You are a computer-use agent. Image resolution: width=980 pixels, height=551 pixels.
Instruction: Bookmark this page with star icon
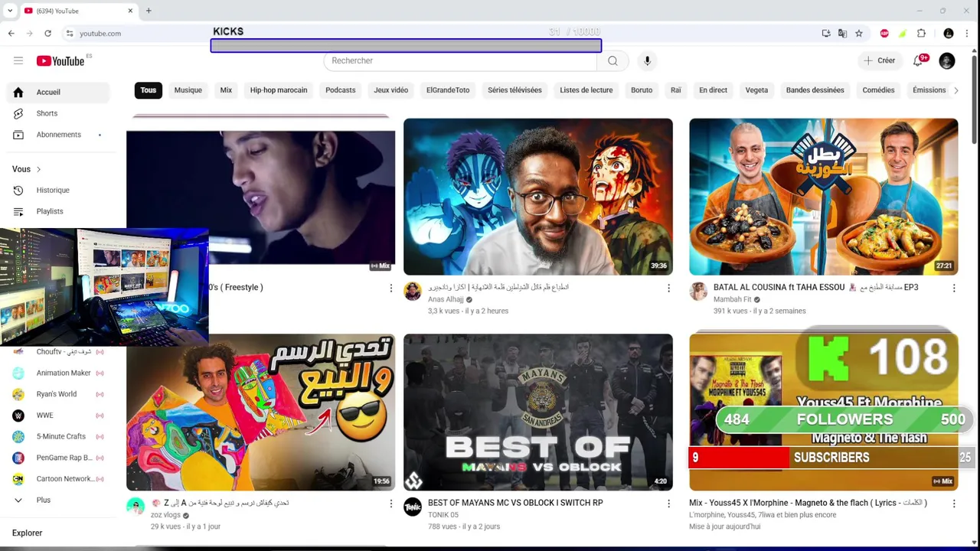[x=859, y=33]
